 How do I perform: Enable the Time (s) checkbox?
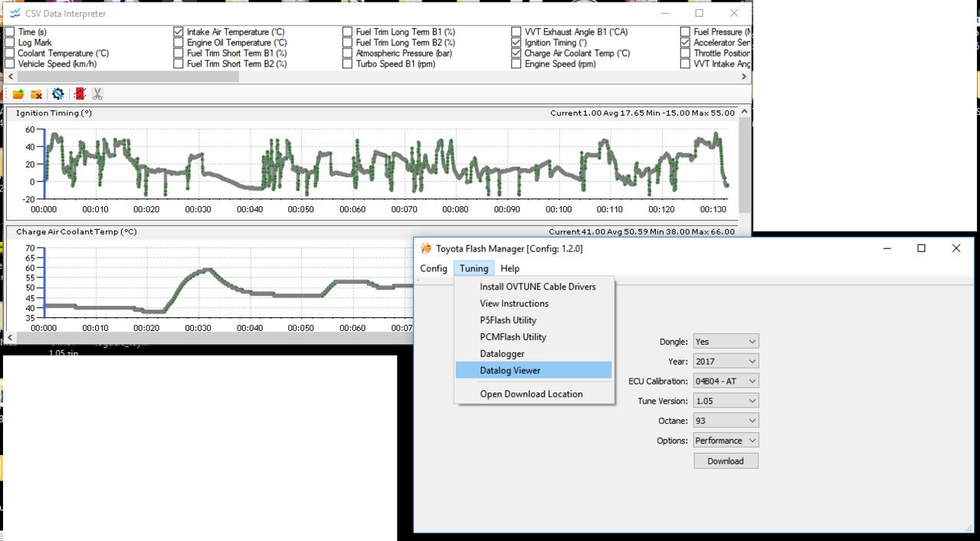click(10, 32)
